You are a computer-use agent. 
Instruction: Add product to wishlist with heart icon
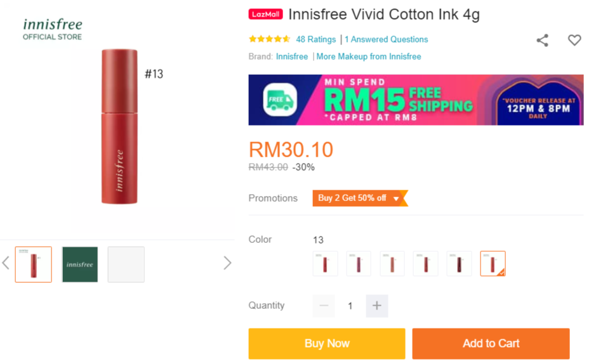coord(574,40)
